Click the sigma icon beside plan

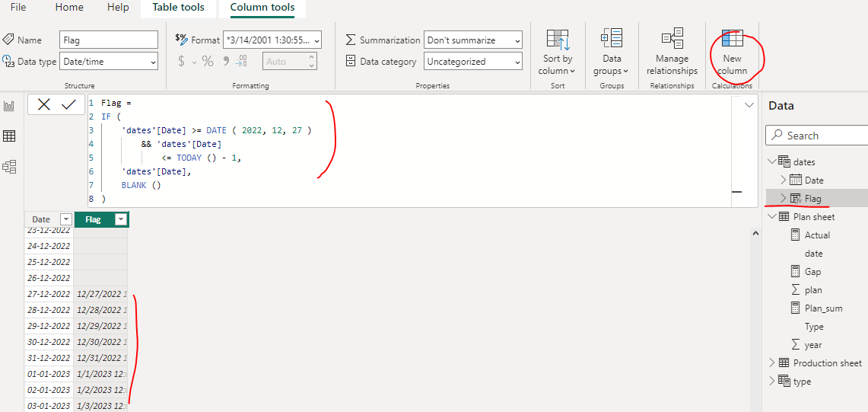pyautogui.click(x=796, y=289)
